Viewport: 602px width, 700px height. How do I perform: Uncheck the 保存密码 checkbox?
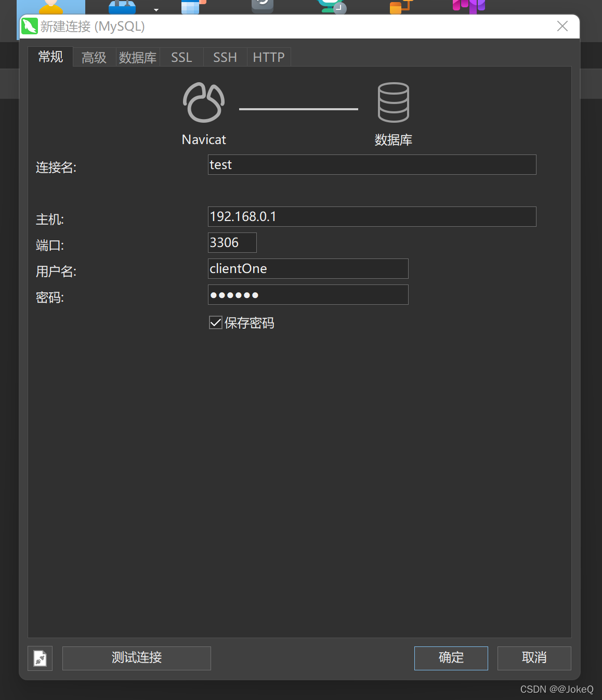point(216,323)
